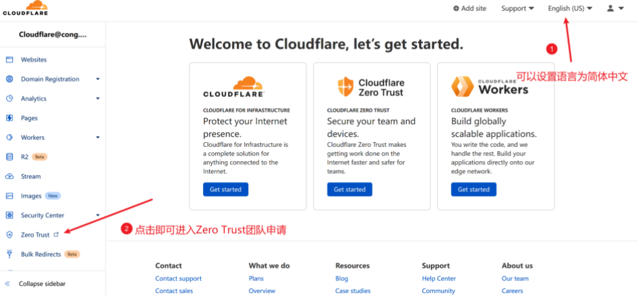644x308 pixels.
Task: Click the Cloudflare logo at top left
Action: point(25,9)
